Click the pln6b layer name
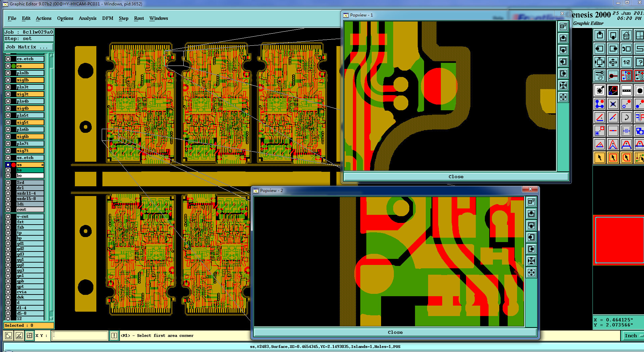 pyautogui.click(x=30, y=129)
